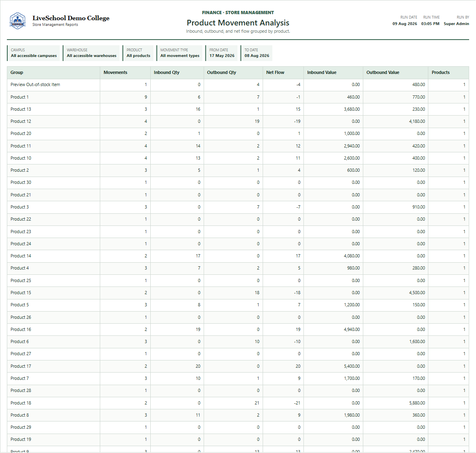This screenshot has height=453, width=476.
Task: Click the 'Product 29' row name
Action: tap(21, 427)
